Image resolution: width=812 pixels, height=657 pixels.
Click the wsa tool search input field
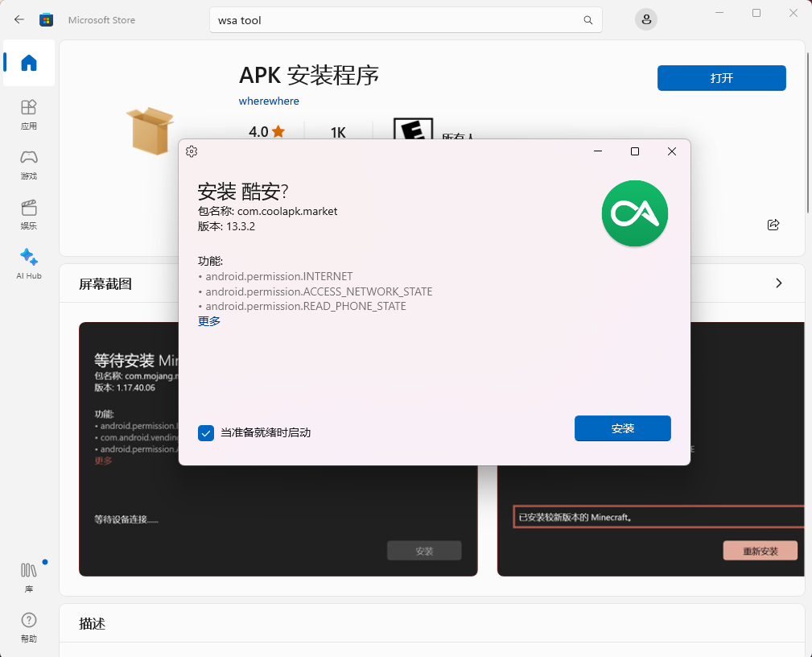coord(362,19)
